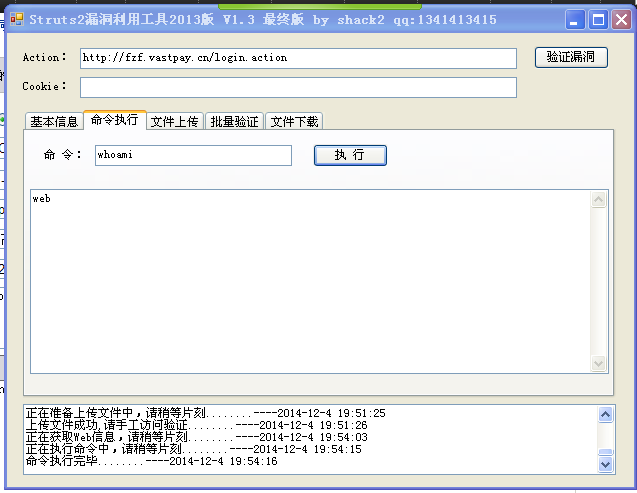Click the application icon in the title bar
The width and height of the screenshot is (637, 493).
[x=17, y=19]
